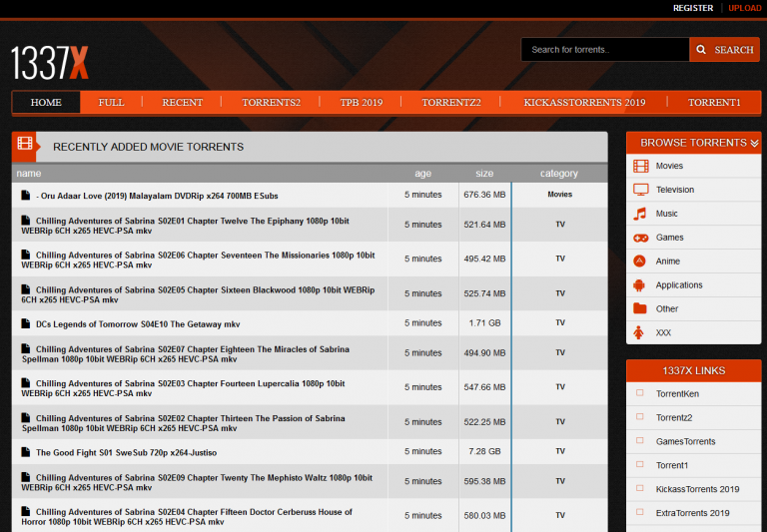Open TORRENT1 navigation item
767x532 pixels.
point(714,102)
